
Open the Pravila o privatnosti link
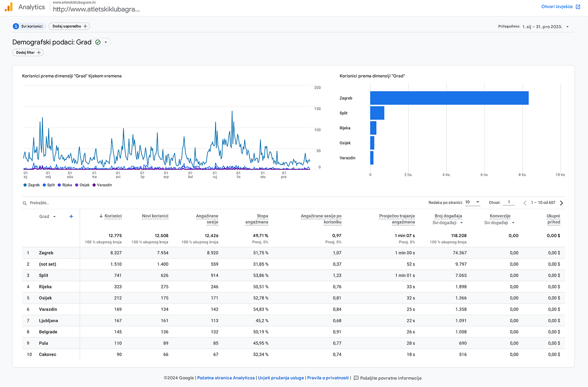(x=328, y=378)
